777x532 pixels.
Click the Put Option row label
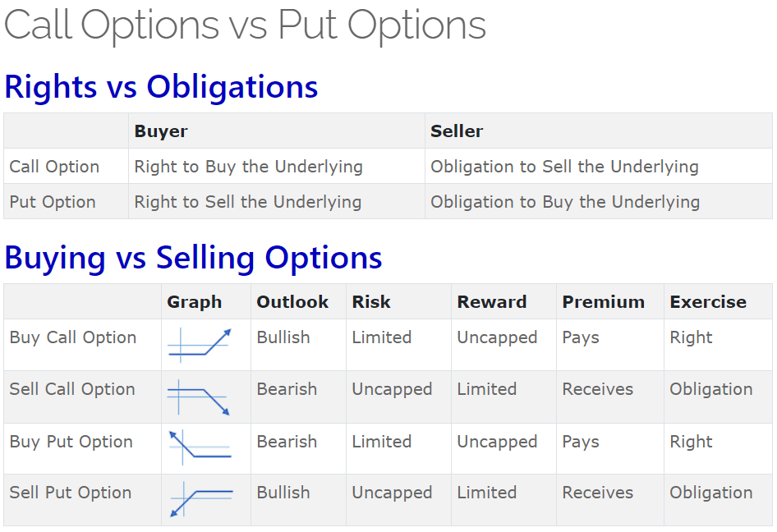tap(53, 202)
